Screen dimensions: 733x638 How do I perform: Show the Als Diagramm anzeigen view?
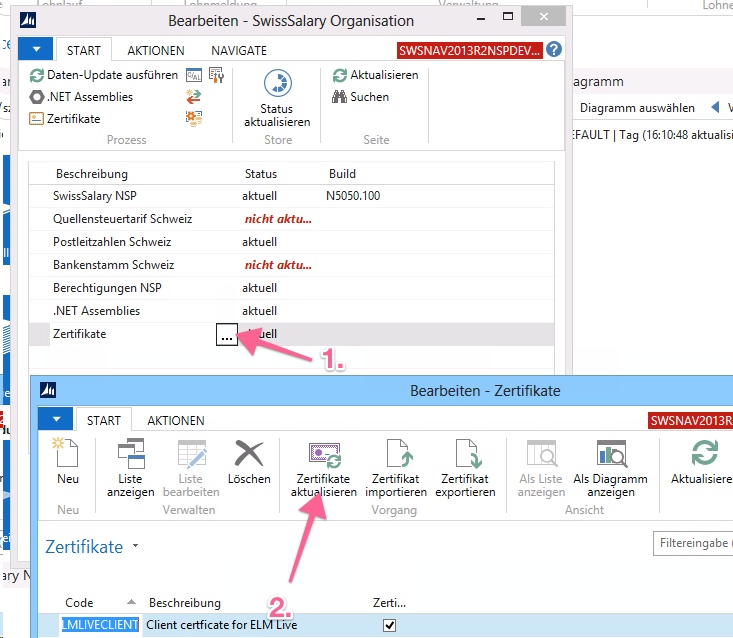coord(610,456)
